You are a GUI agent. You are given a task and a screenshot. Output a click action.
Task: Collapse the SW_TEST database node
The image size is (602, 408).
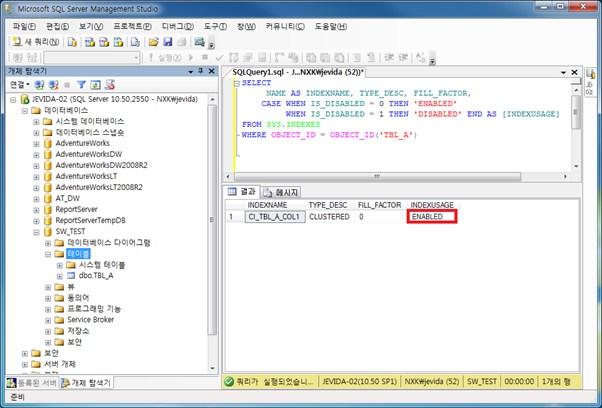point(36,232)
